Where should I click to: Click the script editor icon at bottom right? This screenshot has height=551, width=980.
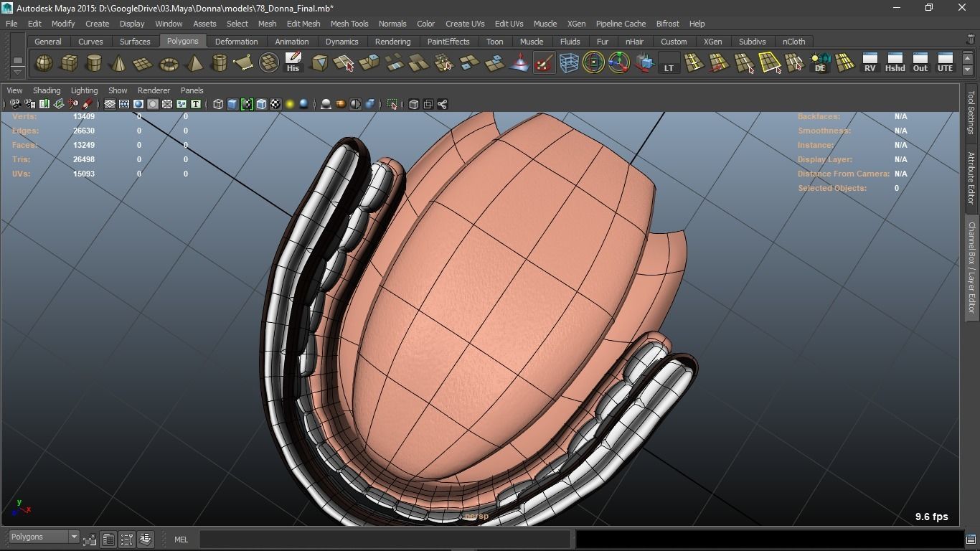coord(971,539)
